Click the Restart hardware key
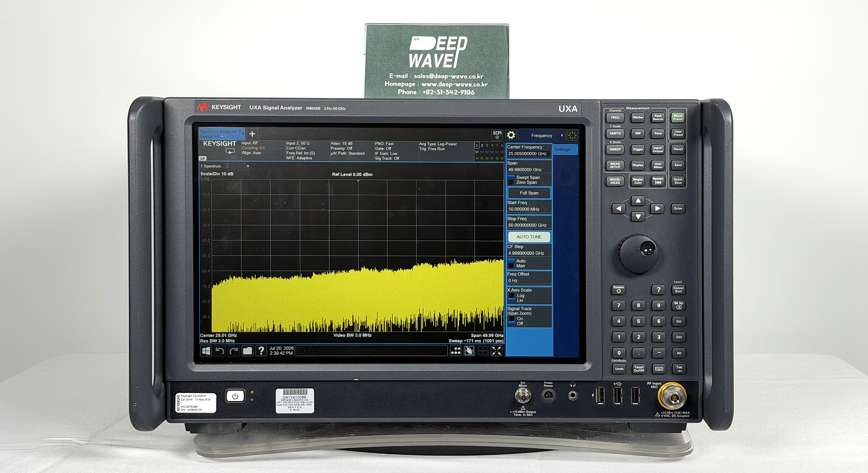868x473 pixels. 658,181
